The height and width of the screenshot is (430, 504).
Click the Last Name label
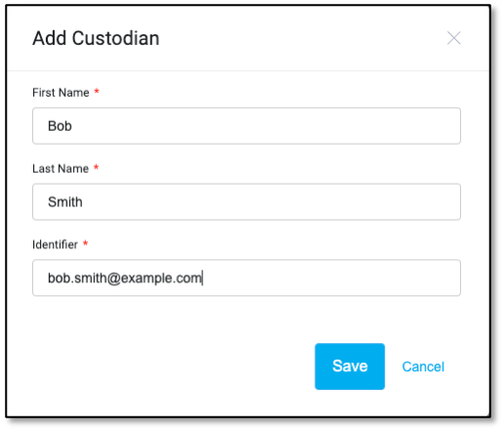pyautogui.click(x=61, y=168)
